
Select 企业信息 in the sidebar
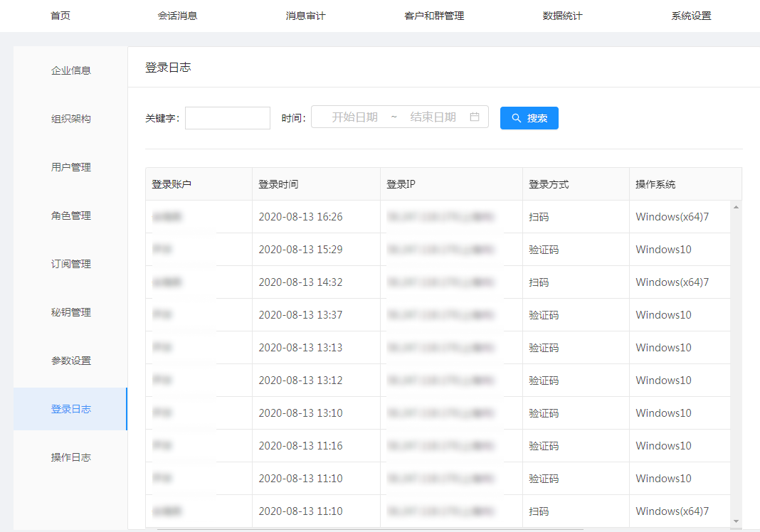coord(71,70)
